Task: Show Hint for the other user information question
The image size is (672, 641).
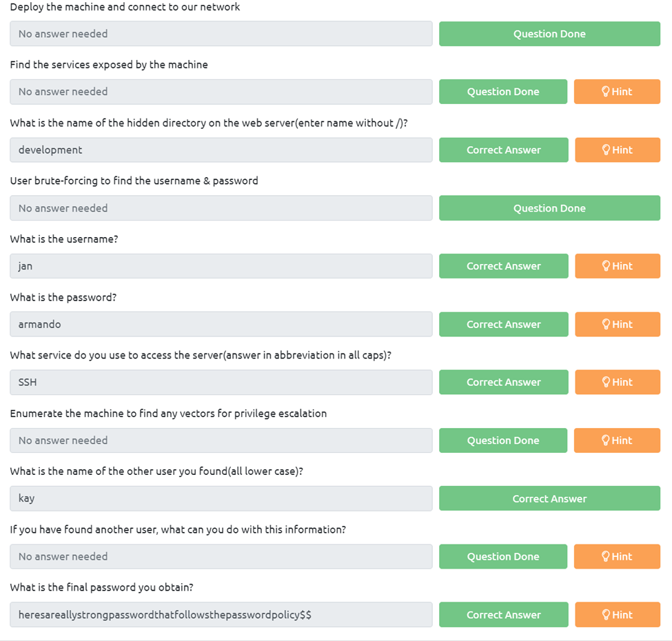Action: 617,556
